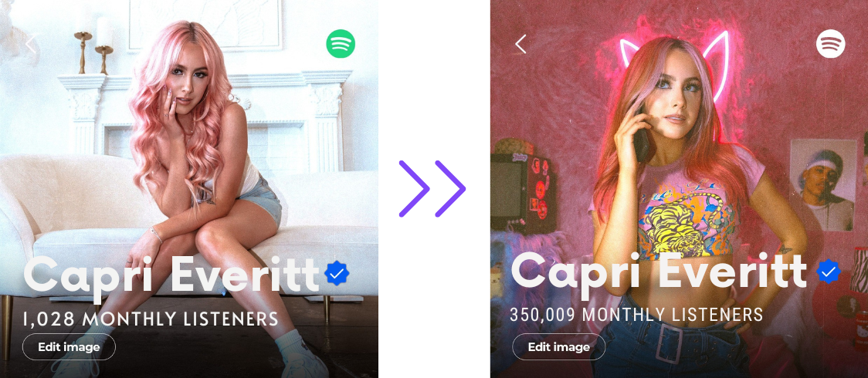Click the poster of man wearing bandana
This screenshot has width=868, height=378.
[823, 184]
